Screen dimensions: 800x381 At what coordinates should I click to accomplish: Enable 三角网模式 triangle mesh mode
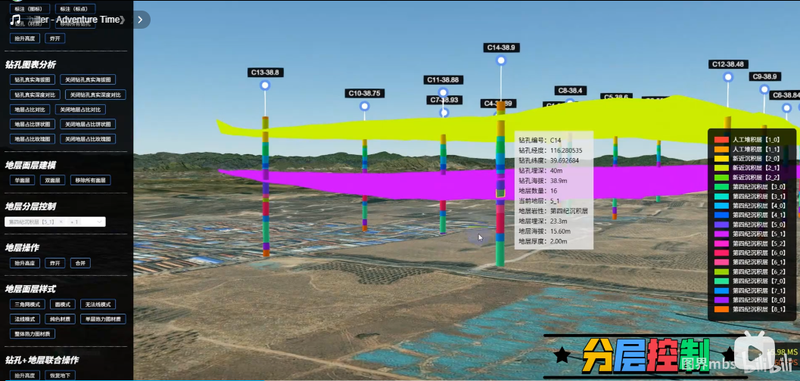[27, 304]
